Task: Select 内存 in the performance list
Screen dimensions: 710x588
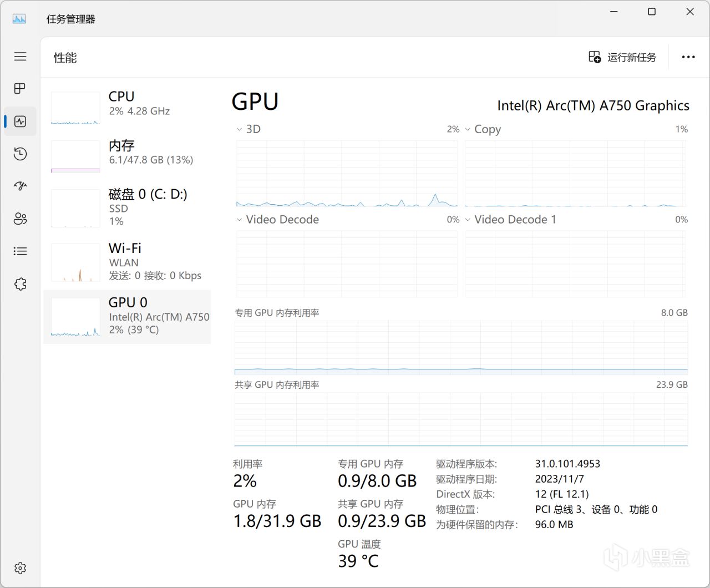Action: click(x=127, y=153)
